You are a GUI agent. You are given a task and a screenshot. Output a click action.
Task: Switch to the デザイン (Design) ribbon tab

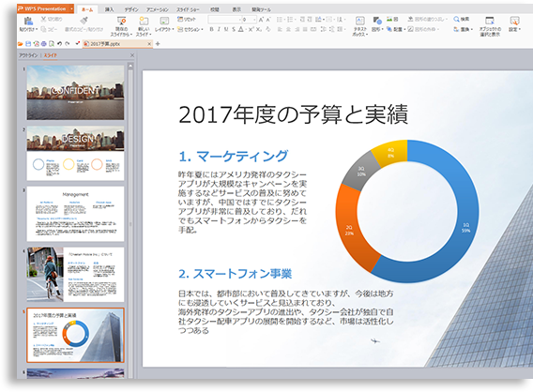[x=130, y=10]
